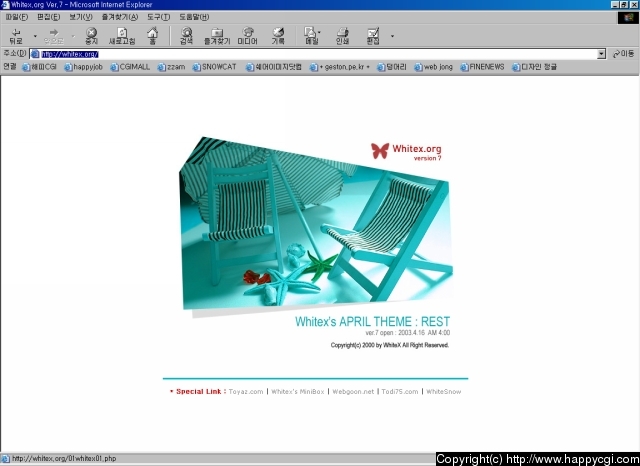Open the 편집(E) menu
The image size is (640, 466).
pyautogui.click(x=49, y=17)
